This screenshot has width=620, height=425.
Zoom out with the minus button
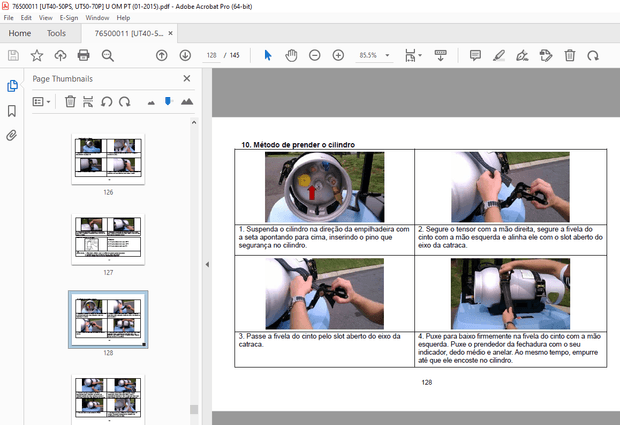click(315, 55)
